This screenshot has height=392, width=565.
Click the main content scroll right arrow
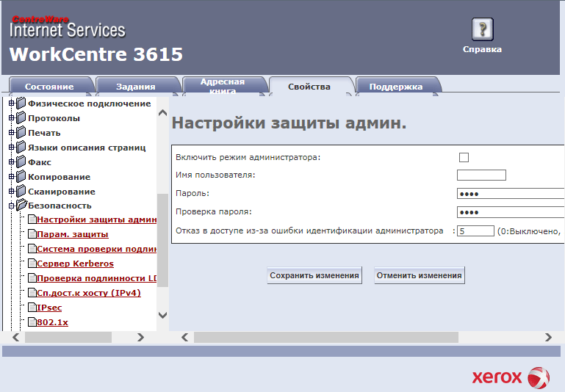548,337
